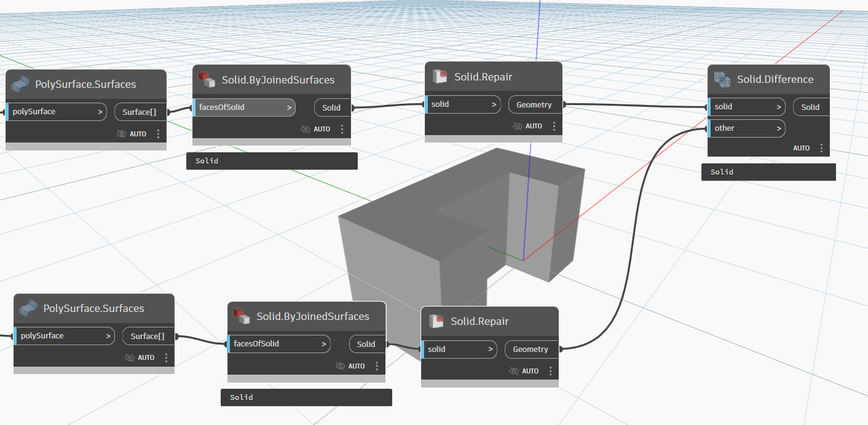This screenshot has width=868, height=425.
Task: Click the lower Solid.Repair node icon
Action: tap(436, 321)
